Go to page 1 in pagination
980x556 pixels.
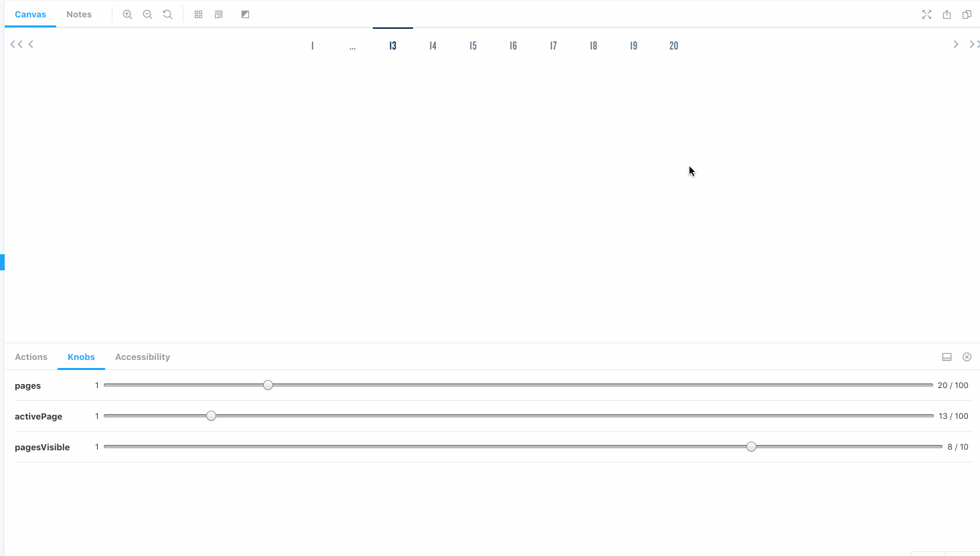[x=313, y=45]
